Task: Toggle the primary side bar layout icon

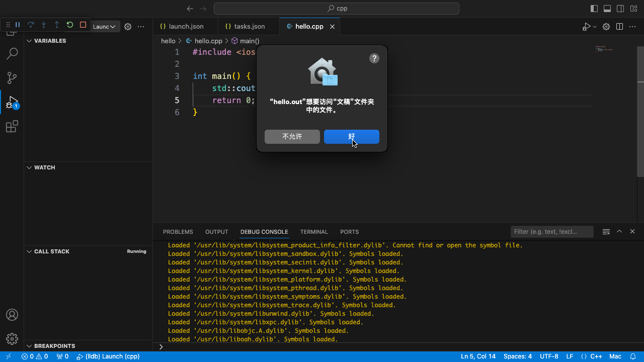Action: [x=594, y=9]
